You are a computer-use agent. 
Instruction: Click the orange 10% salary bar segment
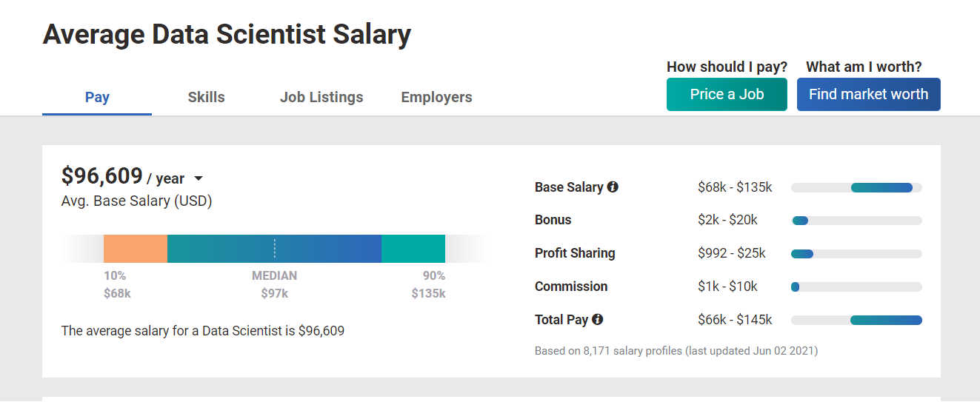point(136,249)
